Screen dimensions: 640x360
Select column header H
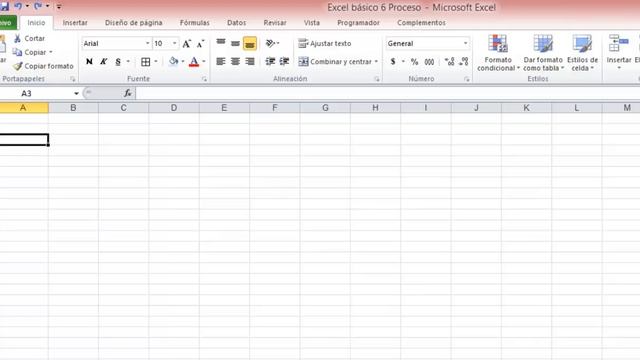click(x=375, y=108)
